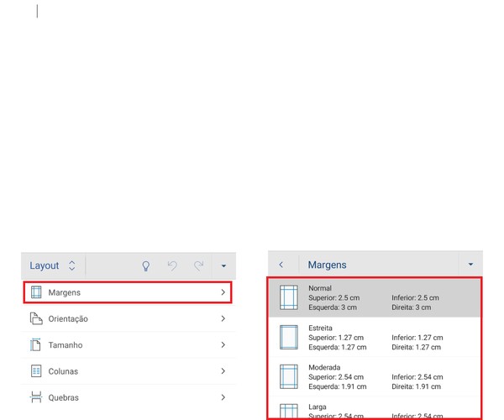This screenshot has height=420, width=504.
Task: Click the Orientação page rotate icon
Action: click(36, 318)
